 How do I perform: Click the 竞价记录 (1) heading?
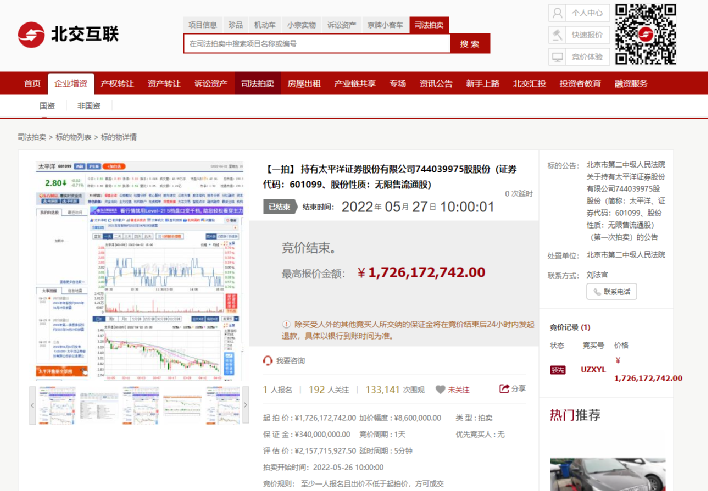point(570,327)
